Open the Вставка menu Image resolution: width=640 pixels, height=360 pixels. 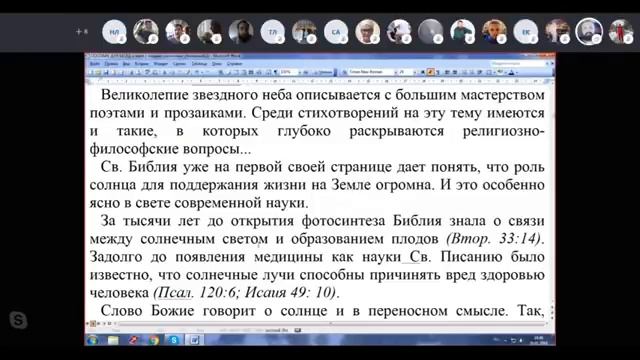(141, 64)
